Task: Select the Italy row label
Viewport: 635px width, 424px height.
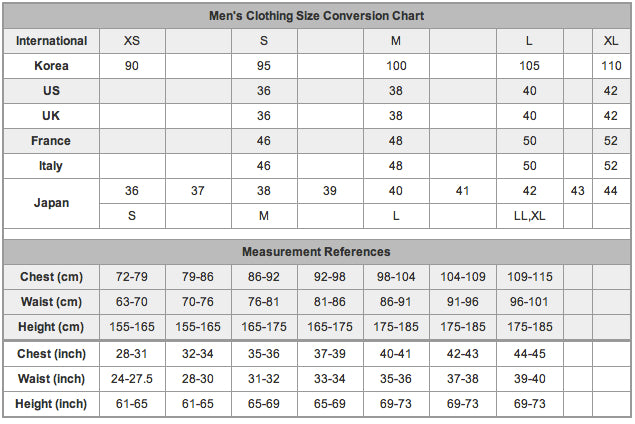Action: (51, 166)
